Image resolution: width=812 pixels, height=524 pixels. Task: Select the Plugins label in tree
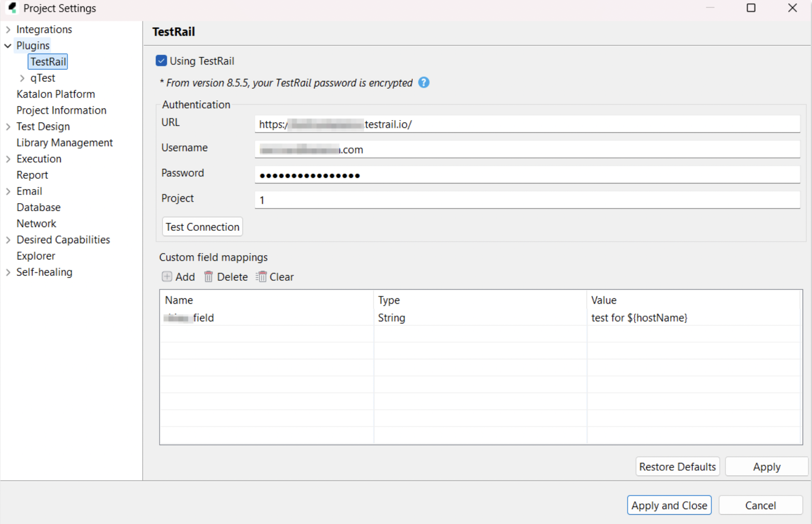33,46
